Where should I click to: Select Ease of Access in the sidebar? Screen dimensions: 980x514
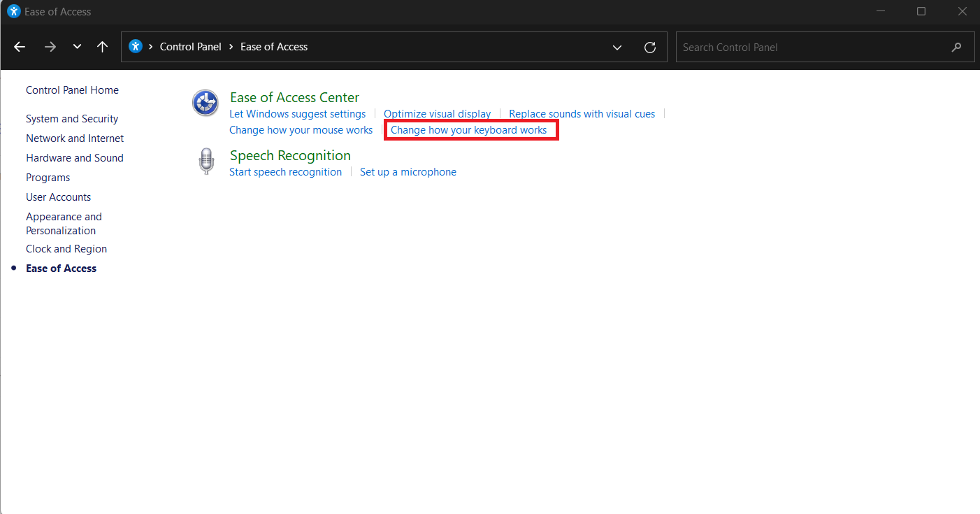point(61,269)
